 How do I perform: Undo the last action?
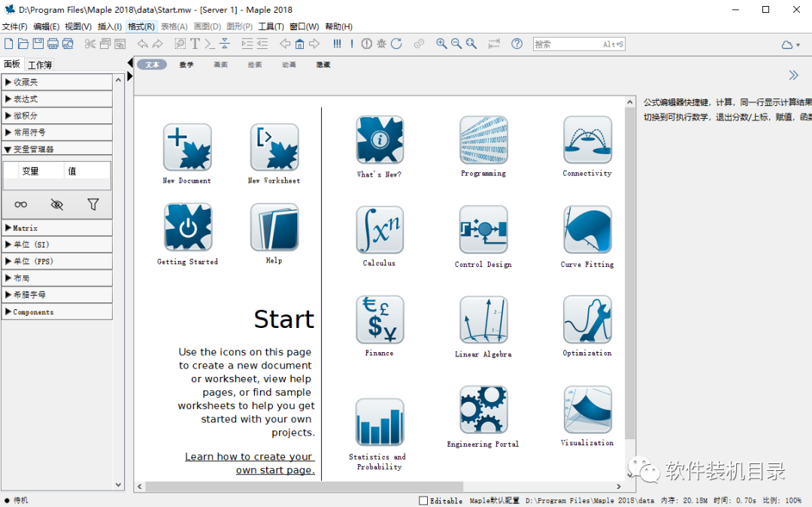(142, 44)
